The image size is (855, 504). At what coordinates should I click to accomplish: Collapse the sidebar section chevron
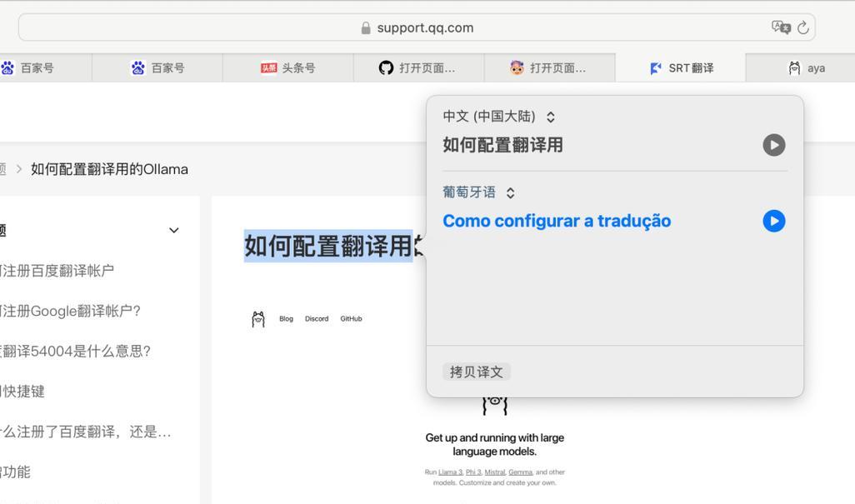coord(174,231)
